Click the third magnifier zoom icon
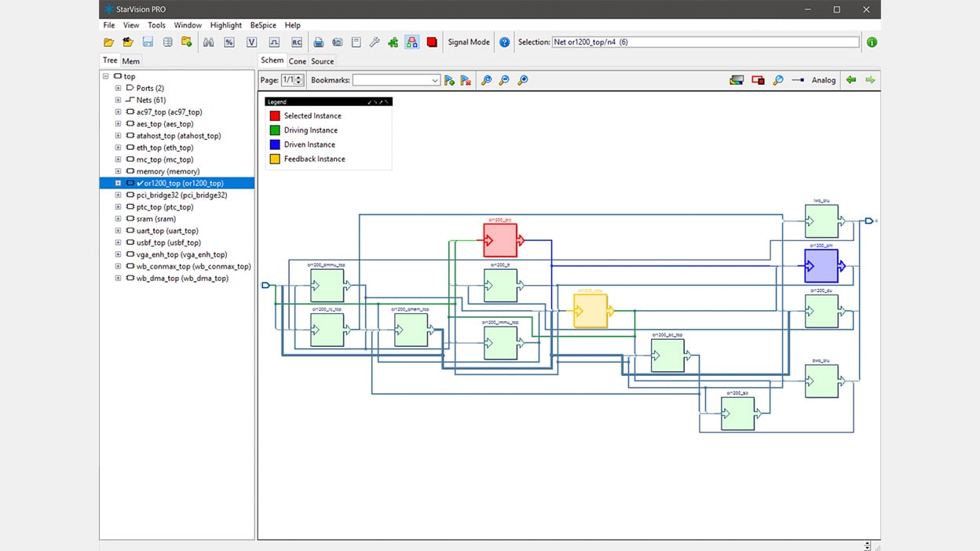The width and height of the screenshot is (980, 551). point(523,80)
